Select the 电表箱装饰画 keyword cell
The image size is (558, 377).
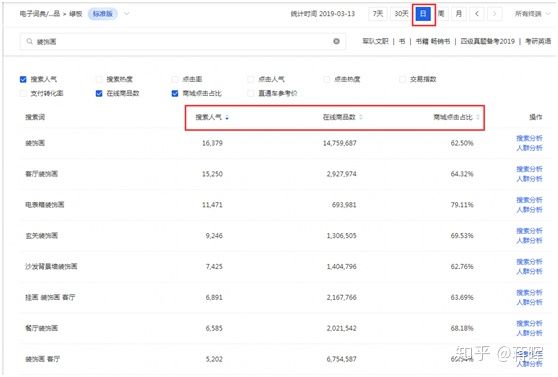coord(44,205)
